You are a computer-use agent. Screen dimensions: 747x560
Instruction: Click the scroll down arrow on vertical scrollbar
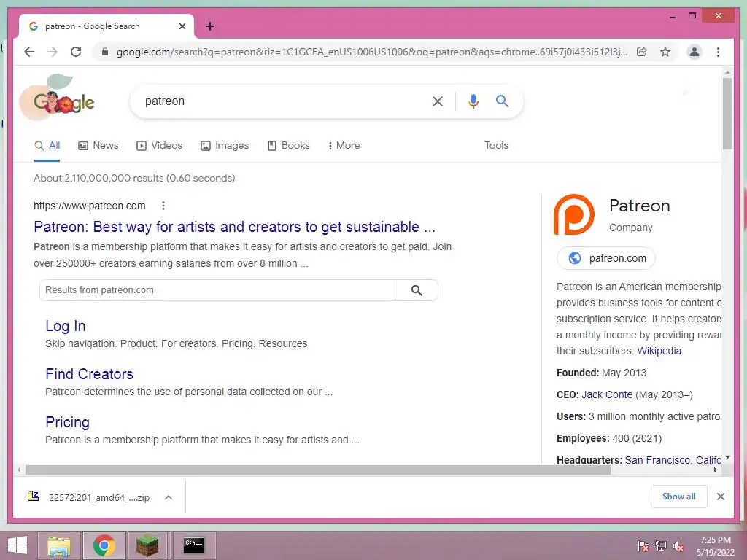coord(727,458)
